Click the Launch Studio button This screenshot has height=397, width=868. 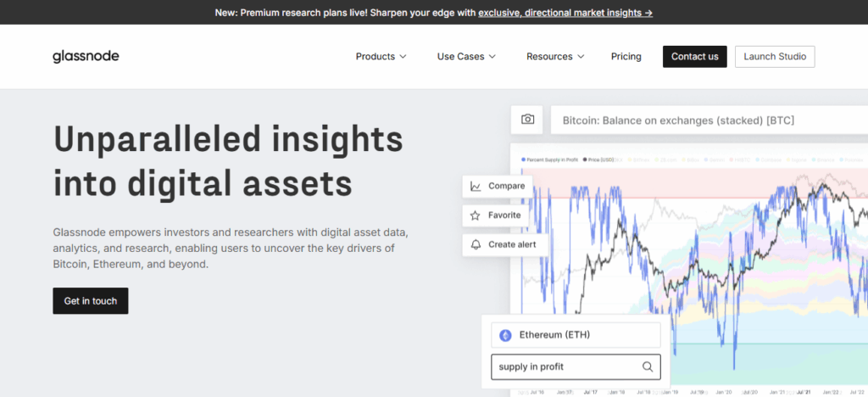[775, 57]
